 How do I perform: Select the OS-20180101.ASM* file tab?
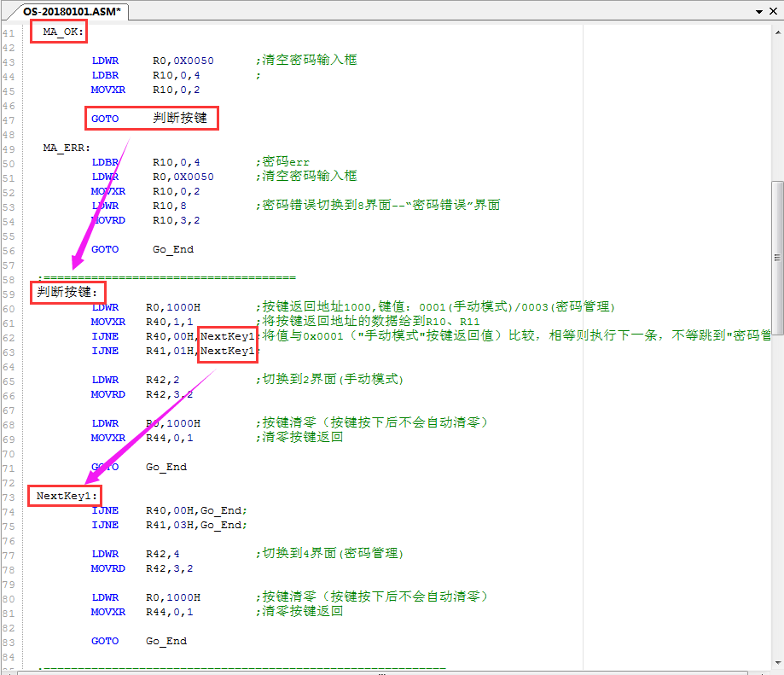[x=72, y=11]
